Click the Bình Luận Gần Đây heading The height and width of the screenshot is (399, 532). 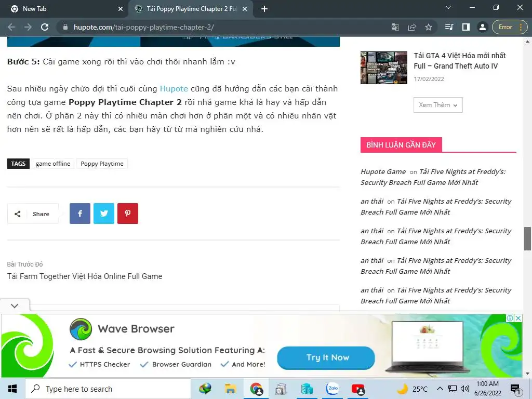coord(401,145)
